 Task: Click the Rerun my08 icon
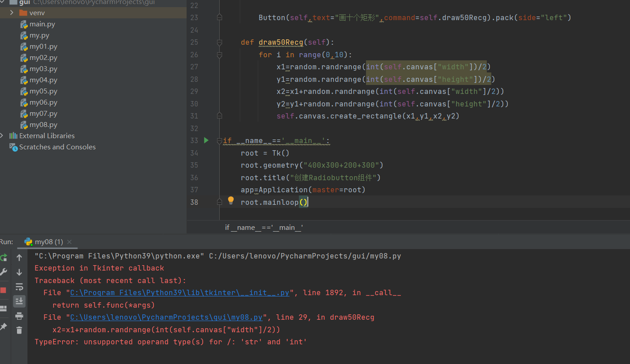(x=3, y=258)
